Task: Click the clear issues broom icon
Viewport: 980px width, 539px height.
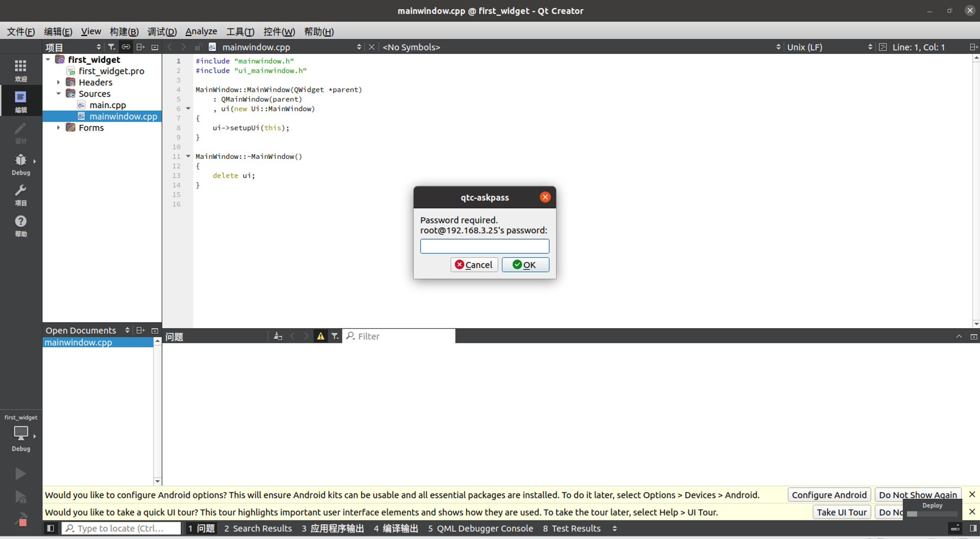Action: click(278, 336)
